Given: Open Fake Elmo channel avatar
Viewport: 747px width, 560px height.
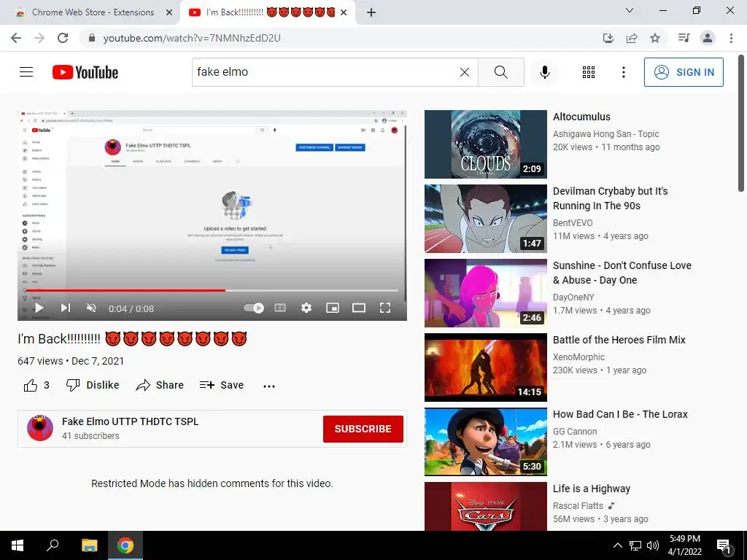Looking at the screenshot, I should 40,427.
